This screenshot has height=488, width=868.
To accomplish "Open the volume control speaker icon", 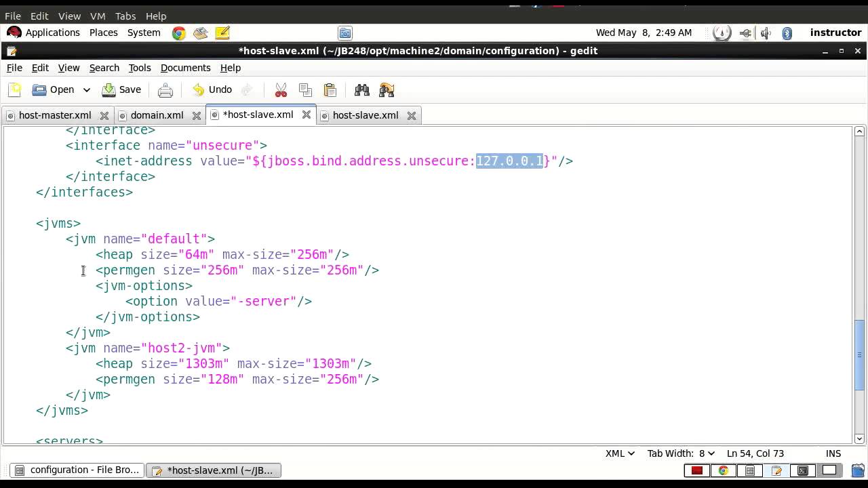I will point(766,33).
